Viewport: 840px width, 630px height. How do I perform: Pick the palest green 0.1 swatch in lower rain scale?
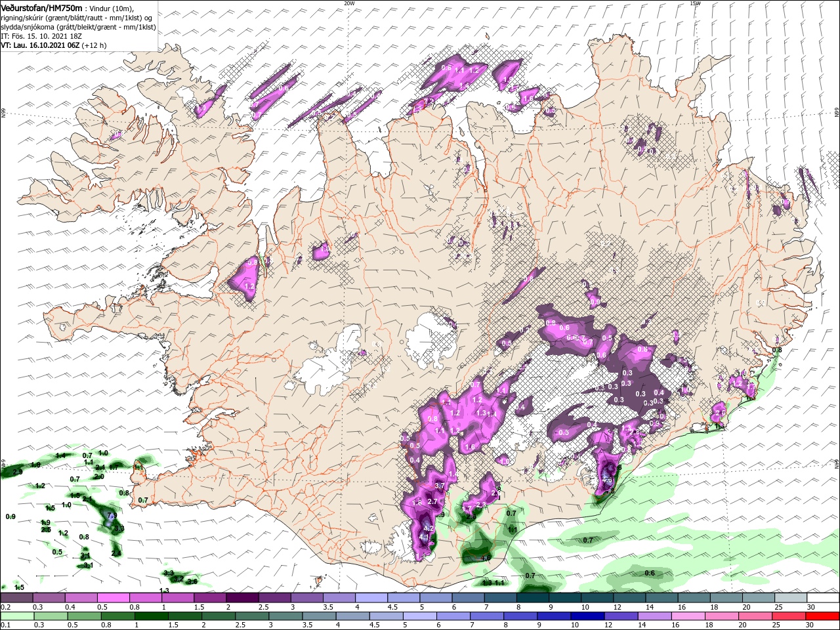[16, 616]
